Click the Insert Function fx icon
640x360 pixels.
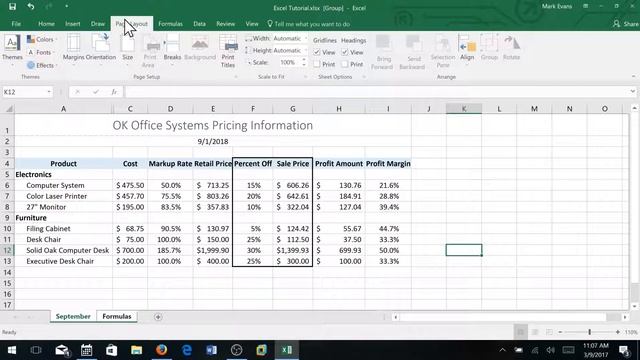coord(114,92)
